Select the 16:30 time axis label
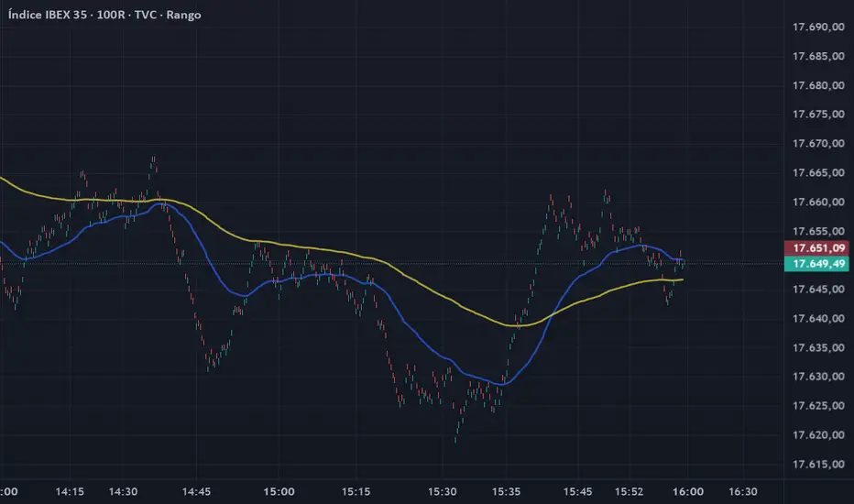854x504 pixels. tap(743, 491)
